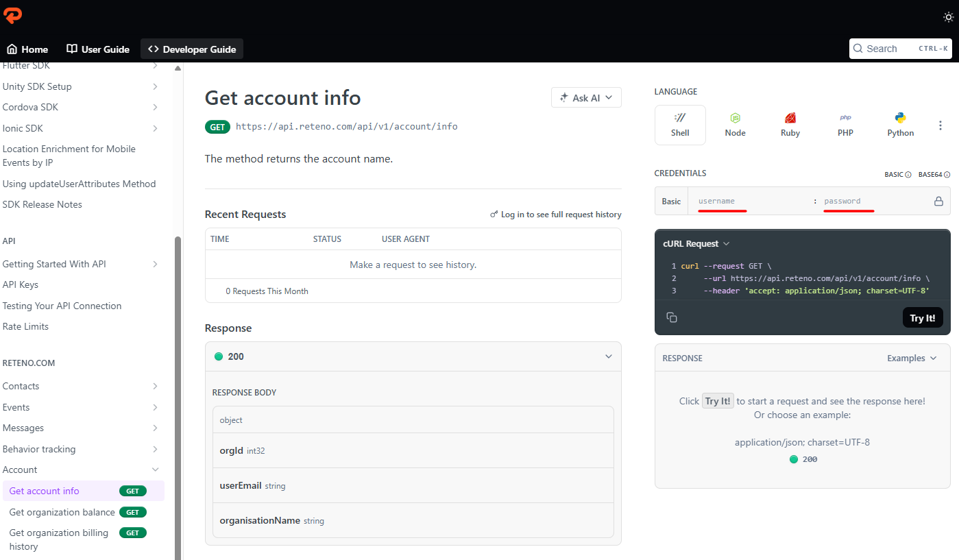Viewport: 959px width, 560px height.
Task: Click the BASIC credentials info icon
Action: click(x=908, y=175)
